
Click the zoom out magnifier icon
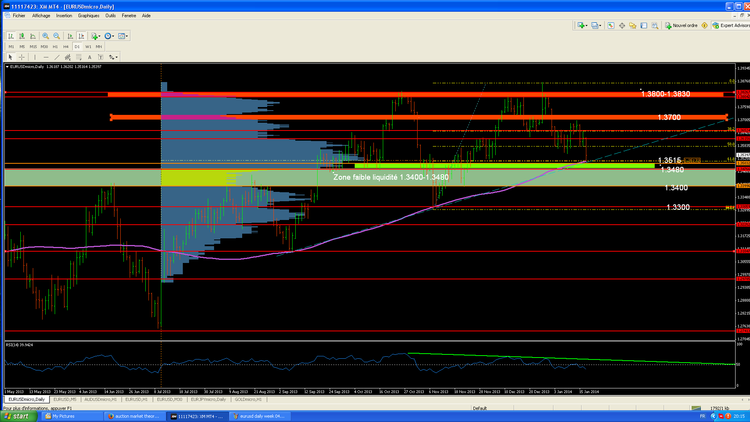point(56,36)
